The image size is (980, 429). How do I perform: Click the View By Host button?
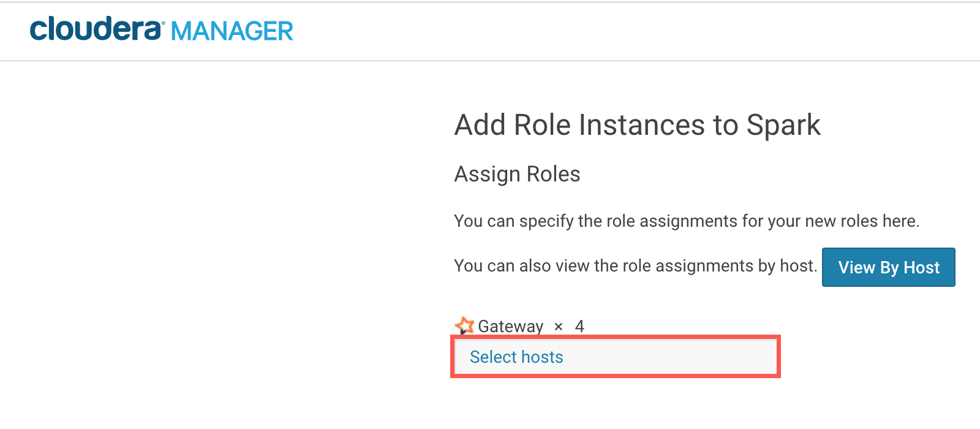tap(889, 267)
